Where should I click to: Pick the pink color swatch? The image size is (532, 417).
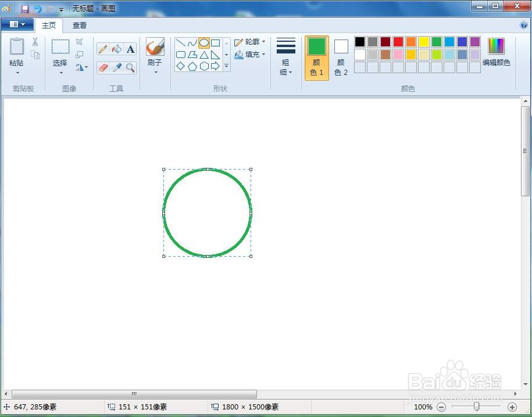(398, 54)
